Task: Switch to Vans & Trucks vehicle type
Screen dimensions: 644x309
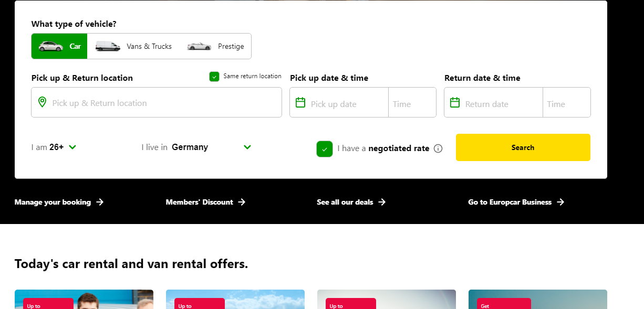Action: pyautogui.click(x=133, y=46)
